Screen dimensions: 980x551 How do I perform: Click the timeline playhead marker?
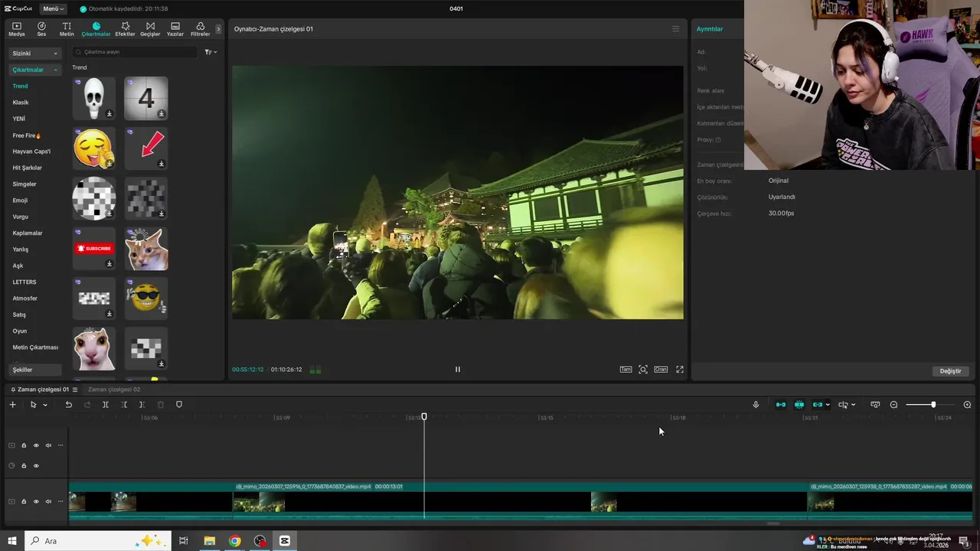[424, 416]
